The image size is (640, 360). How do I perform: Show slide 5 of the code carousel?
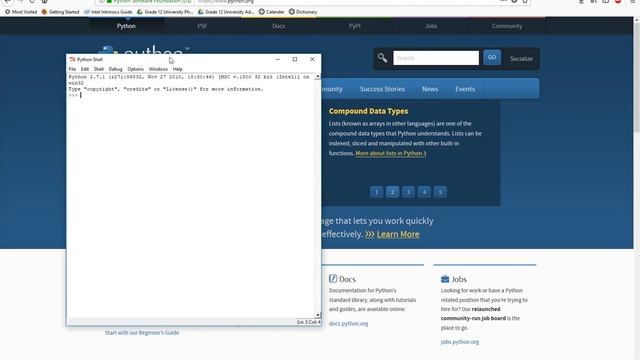click(440, 192)
